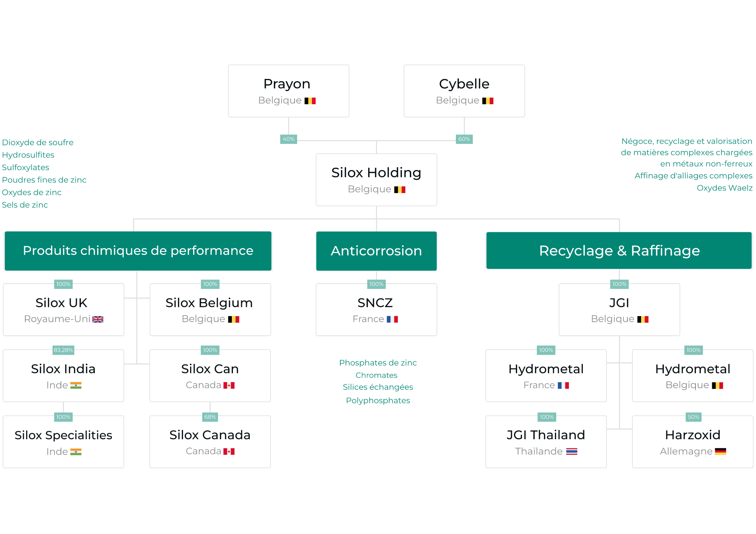
Task: Click the Affinage d'alliages complexes text
Action: [x=694, y=176]
